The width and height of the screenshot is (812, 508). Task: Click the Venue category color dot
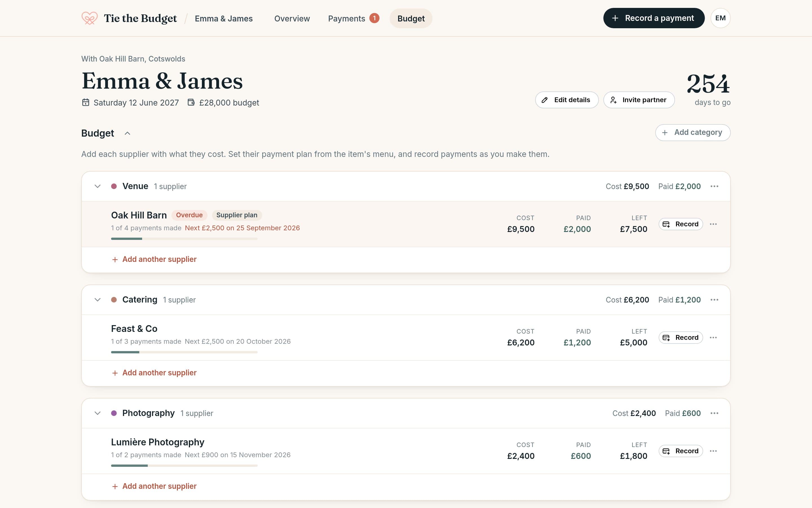[114, 186]
